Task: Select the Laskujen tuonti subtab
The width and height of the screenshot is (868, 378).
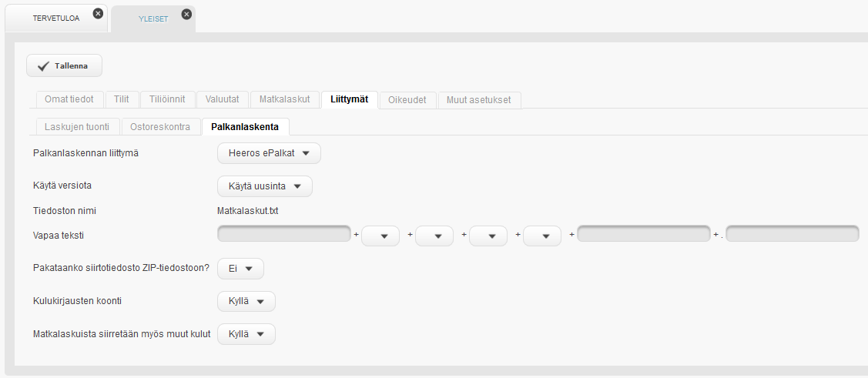Action: click(x=77, y=126)
